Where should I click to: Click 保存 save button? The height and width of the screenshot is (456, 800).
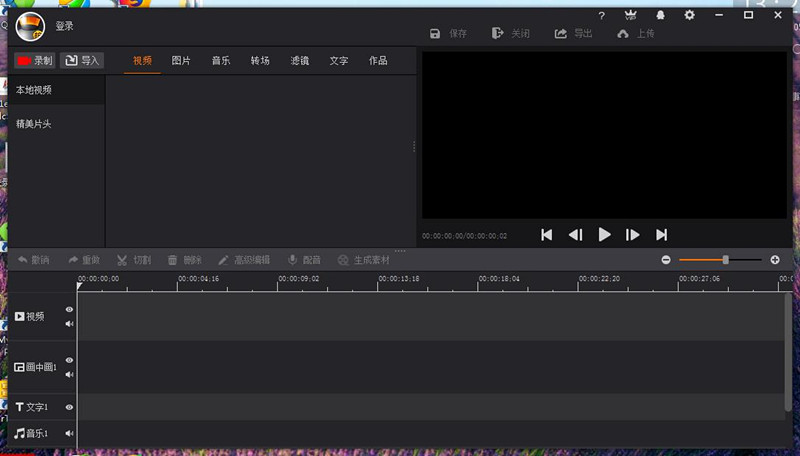(448, 34)
